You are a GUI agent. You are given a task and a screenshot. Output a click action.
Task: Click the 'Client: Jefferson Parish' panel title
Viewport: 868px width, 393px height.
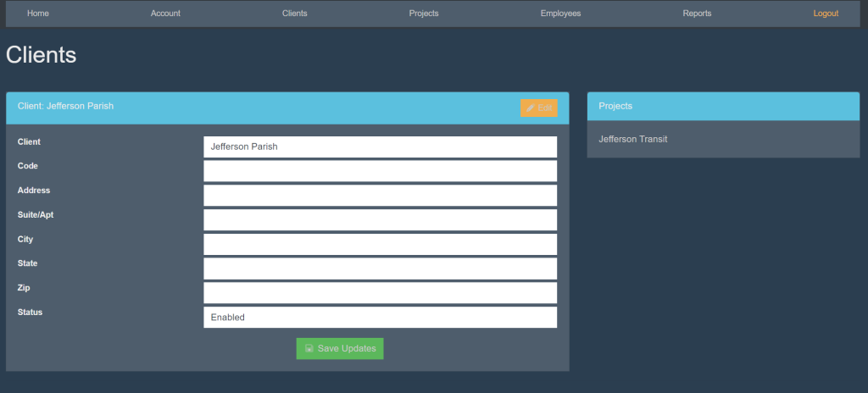point(65,107)
